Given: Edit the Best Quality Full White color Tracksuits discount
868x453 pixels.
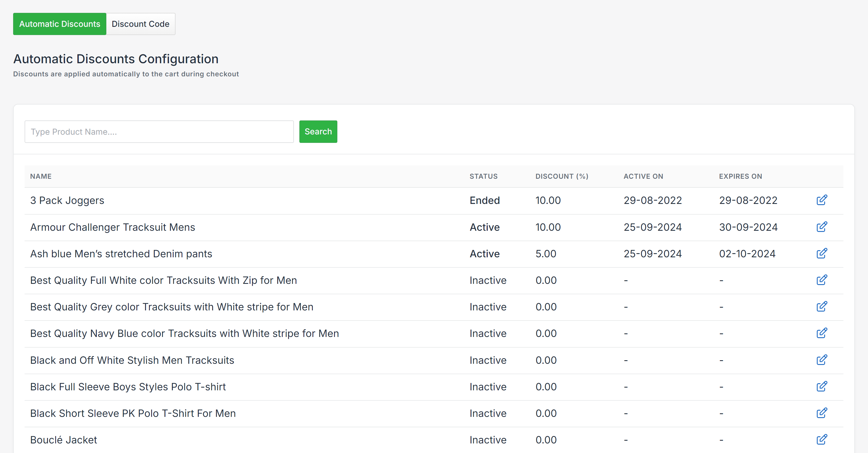Looking at the screenshot, I should click(x=822, y=280).
